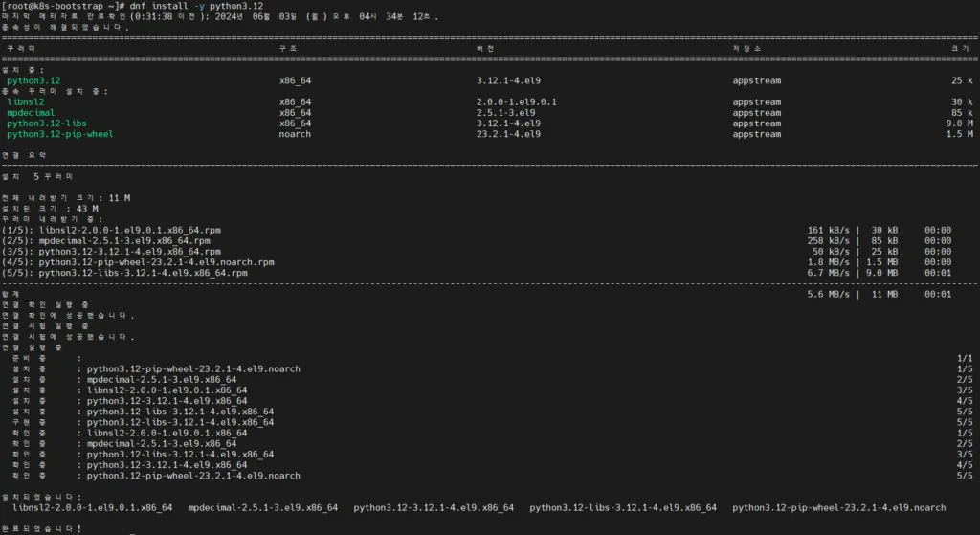Click the appstream repository cell in the mpdecimal row
The height and width of the screenshot is (535, 980).
coord(757,113)
